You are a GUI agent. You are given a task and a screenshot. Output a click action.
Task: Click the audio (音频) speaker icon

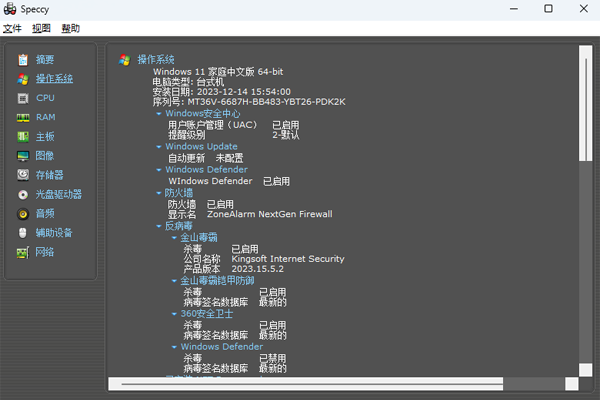click(23, 214)
